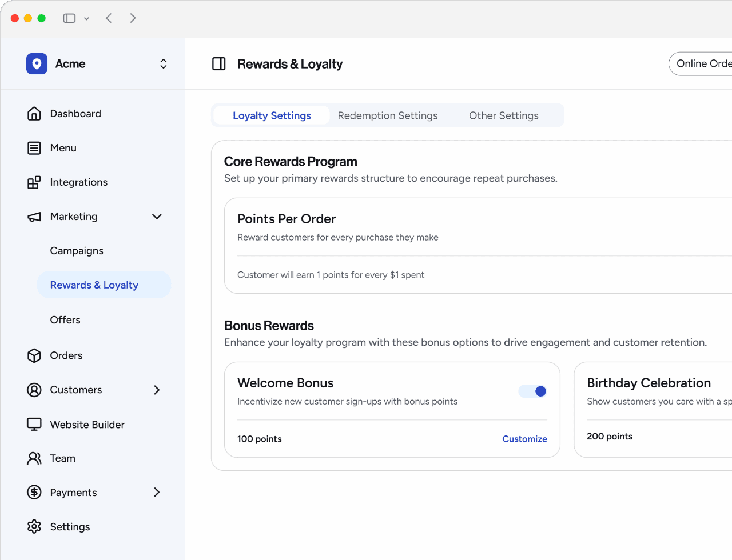The height and width of the screenshot is (560, 732).
Task: Click the Team people icon
Action: click(x=34, y=458)
